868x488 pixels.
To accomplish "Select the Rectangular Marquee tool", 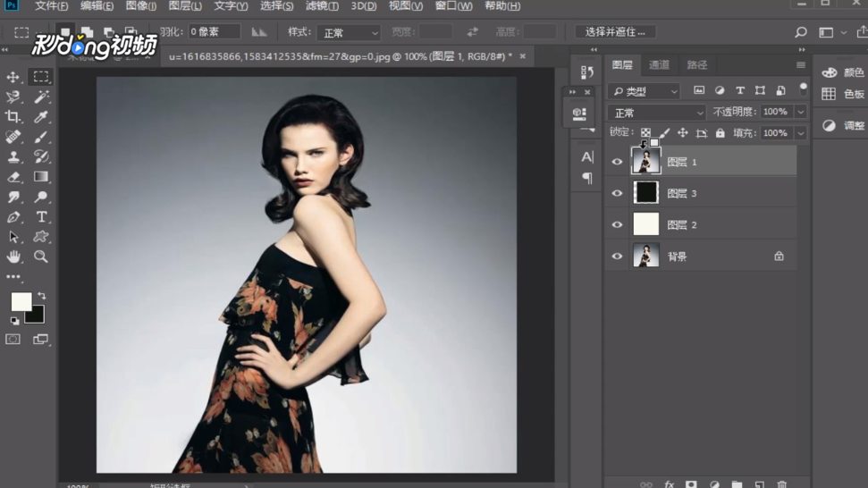I will point(40,77).
